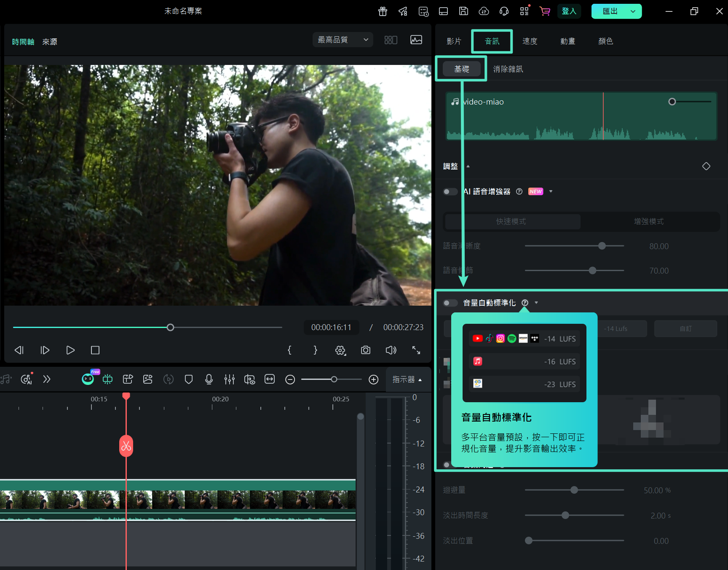Enable the AI 語音增強器 toggle
This screenshot has height=570, width=728.
(450, 192)
